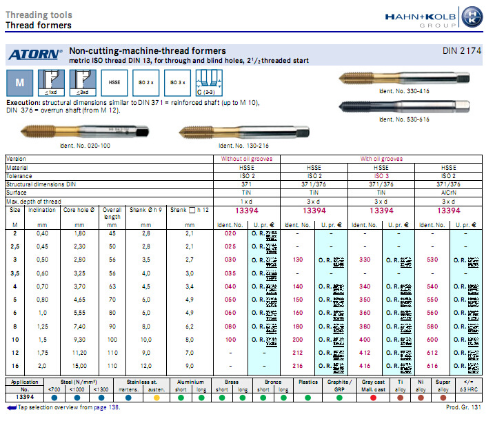Screen dimensions: 504x439
Task: Click the ATORN brand logo
Action: click(x=35, y=55)
